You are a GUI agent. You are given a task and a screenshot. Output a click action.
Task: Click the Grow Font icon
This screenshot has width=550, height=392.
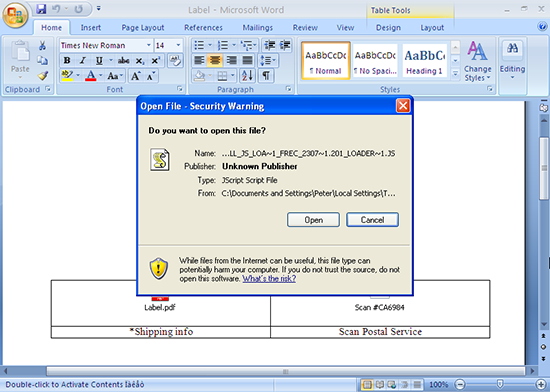point(135,76)
